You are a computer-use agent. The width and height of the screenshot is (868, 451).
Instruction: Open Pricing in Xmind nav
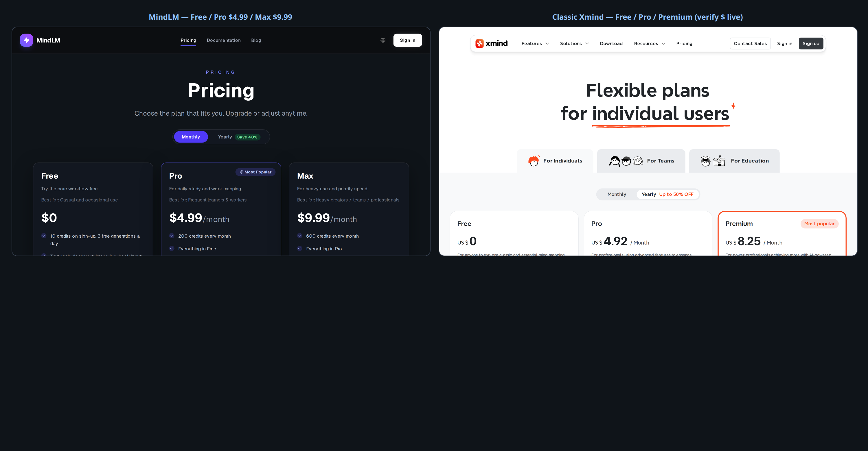684,43
